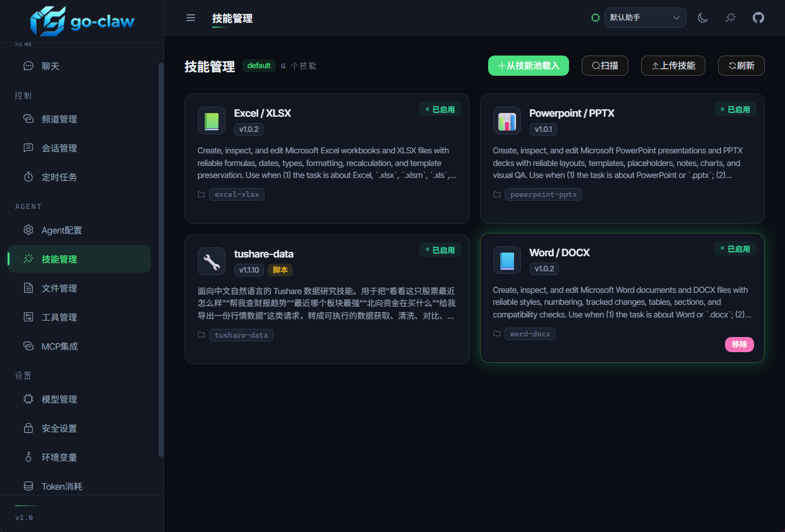Click the 已启用 badge on Word / DOCX
Viewport: 785px width, 532px height.
(x=736, y=249)
